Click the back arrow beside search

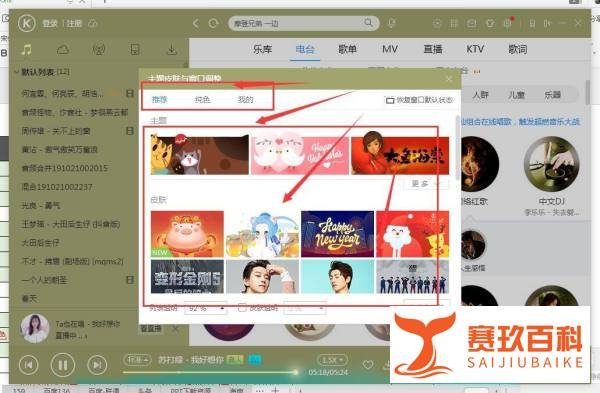coord(196,23)
